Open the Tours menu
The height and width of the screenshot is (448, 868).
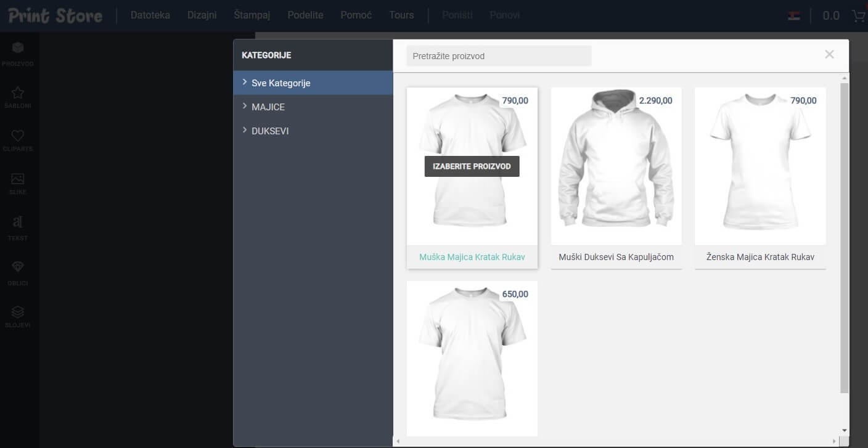401,15
